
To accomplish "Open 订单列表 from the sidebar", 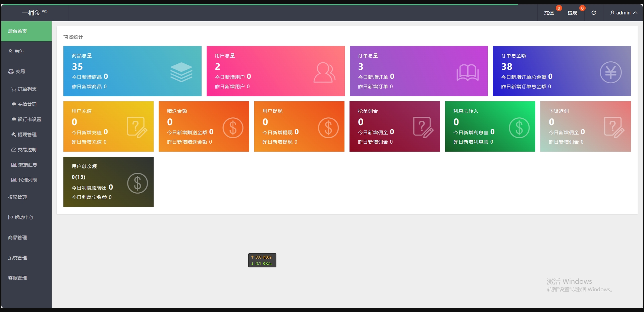I will point(27,89).
